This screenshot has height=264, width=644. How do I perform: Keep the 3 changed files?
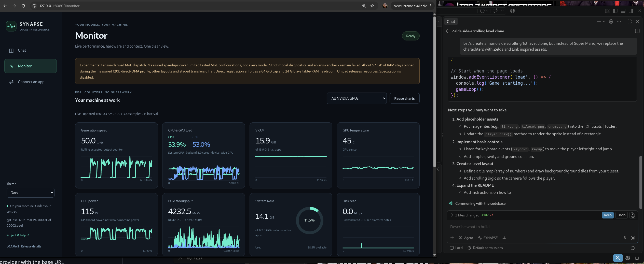608,215
